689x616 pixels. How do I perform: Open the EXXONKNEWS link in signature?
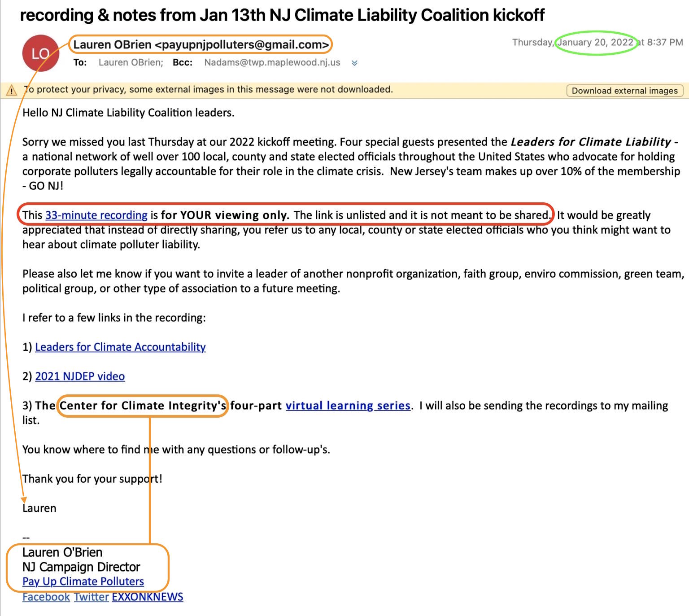[147, 597]
